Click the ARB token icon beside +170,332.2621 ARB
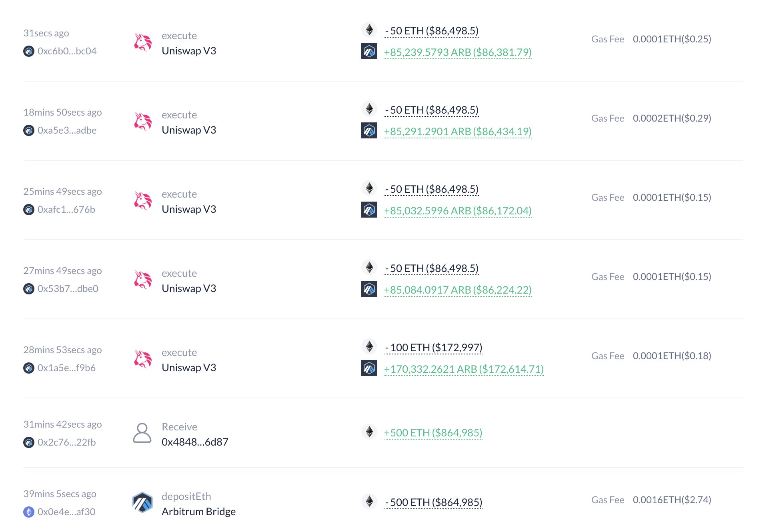 click(369, 368)
